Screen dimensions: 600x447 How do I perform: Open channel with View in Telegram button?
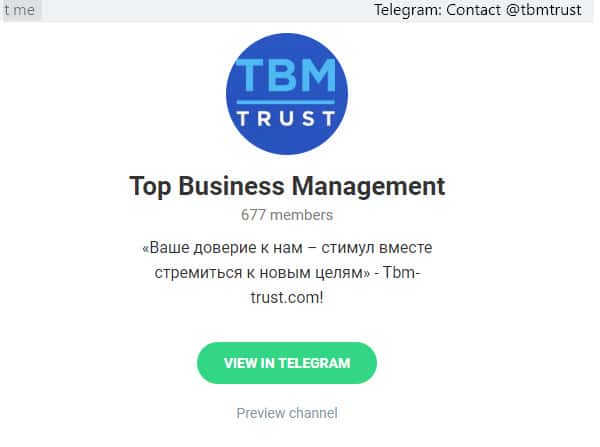tap(287, 363)
